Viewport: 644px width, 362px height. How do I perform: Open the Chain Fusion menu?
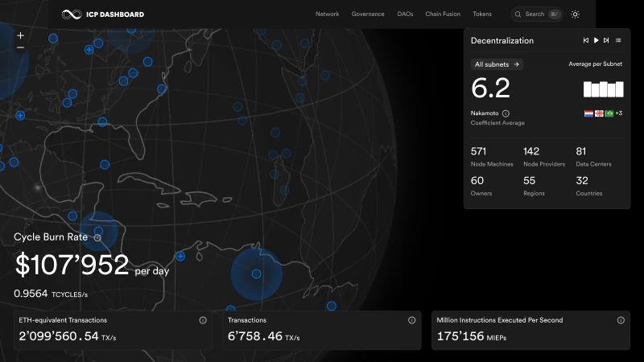(443, 14)
